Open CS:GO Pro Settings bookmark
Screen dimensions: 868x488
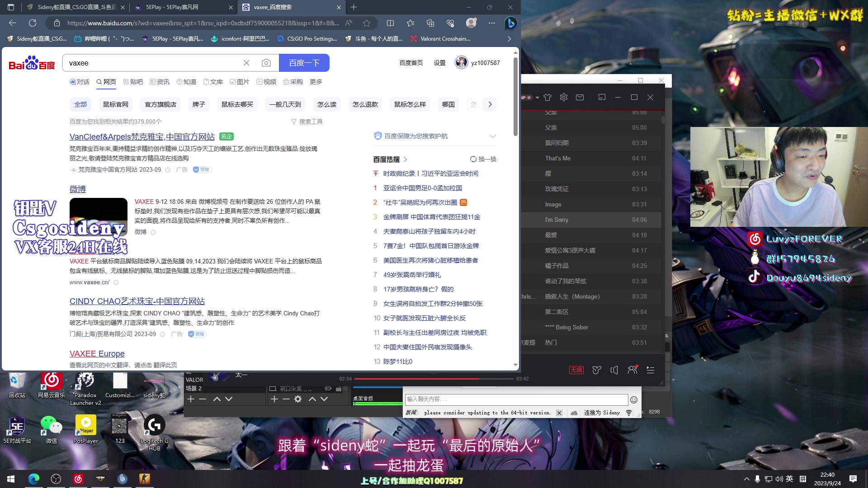(x=307, y=39)
